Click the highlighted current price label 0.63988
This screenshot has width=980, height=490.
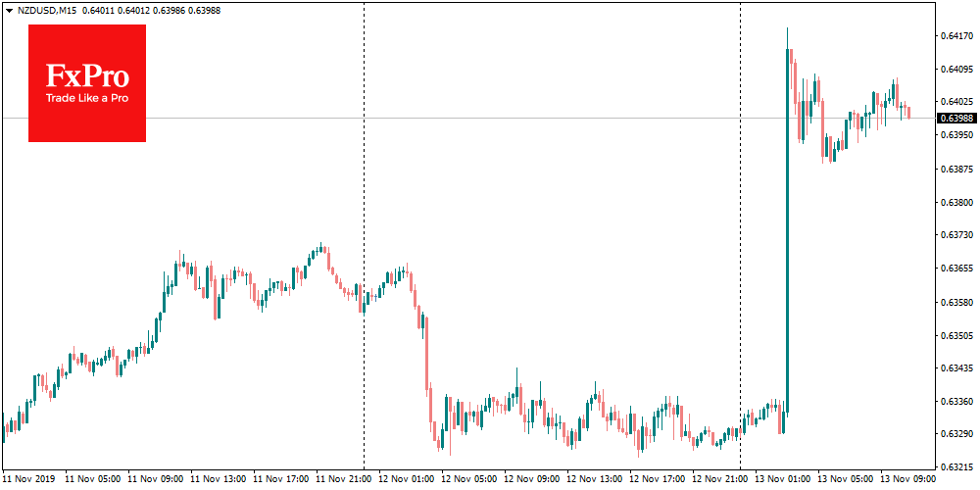[x=956, y=119]
